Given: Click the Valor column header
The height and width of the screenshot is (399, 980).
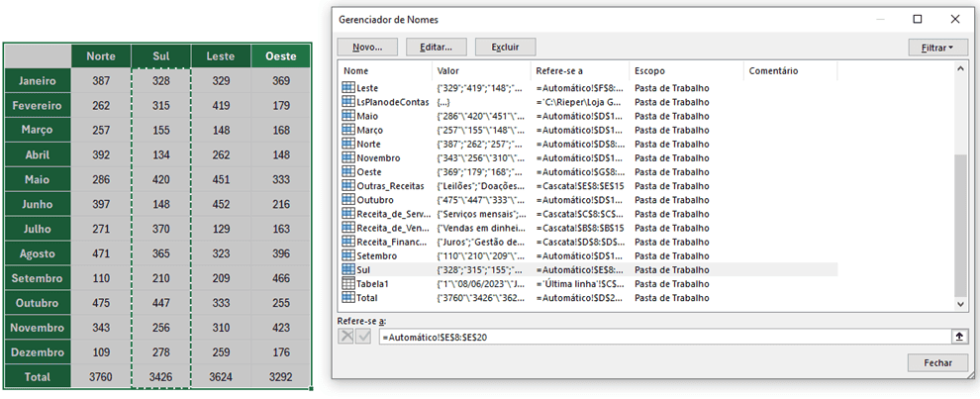Looking at the screenshot, I should coord(481,71).
